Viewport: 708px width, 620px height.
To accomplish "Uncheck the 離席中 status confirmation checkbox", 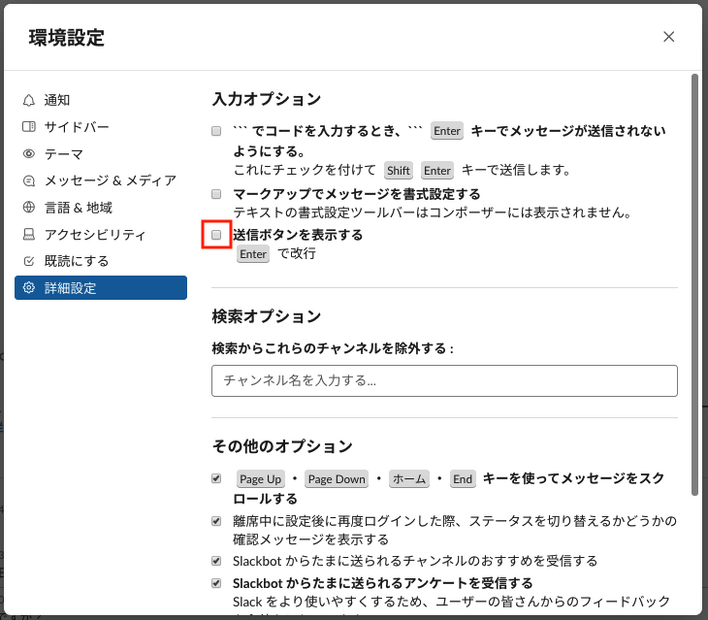I will 216,521.
